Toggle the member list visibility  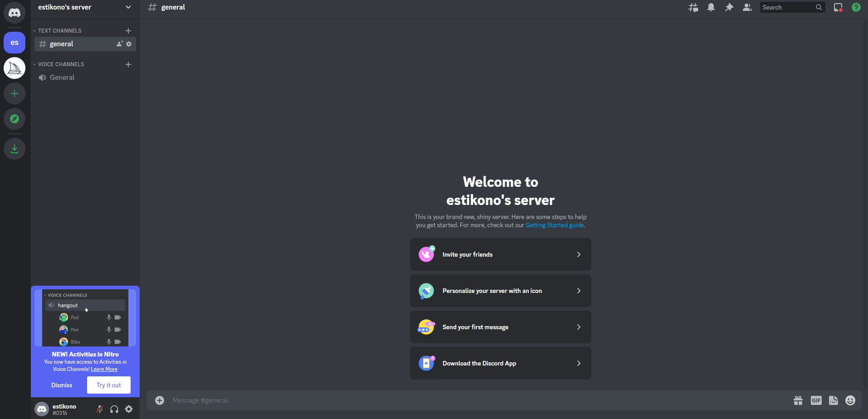(747, 7)
